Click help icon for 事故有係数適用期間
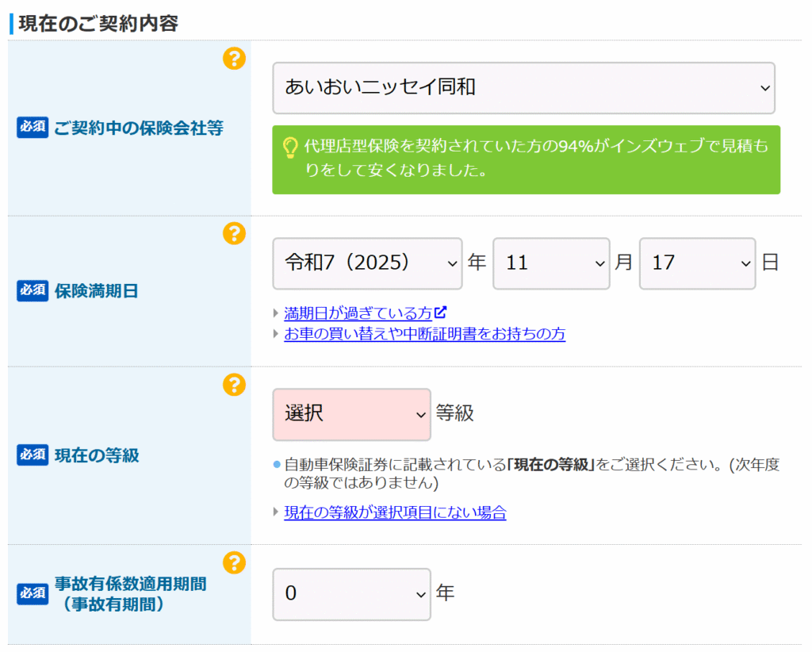The height and width of the screenshot is (652, 812). (234, 563)
